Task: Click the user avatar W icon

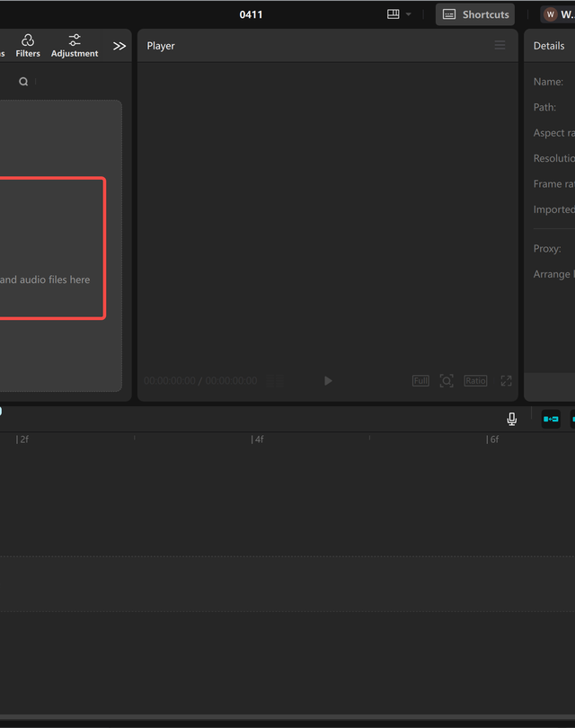Action: (551, 14)
